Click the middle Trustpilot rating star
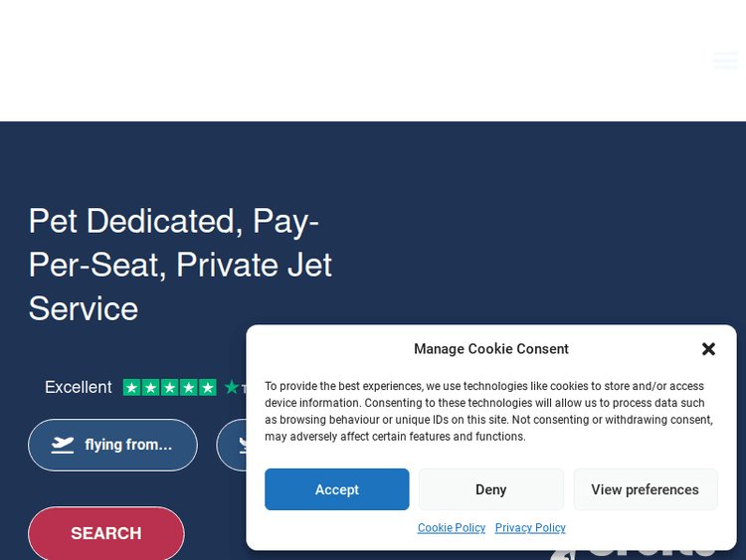 click(x=169, y=387)
